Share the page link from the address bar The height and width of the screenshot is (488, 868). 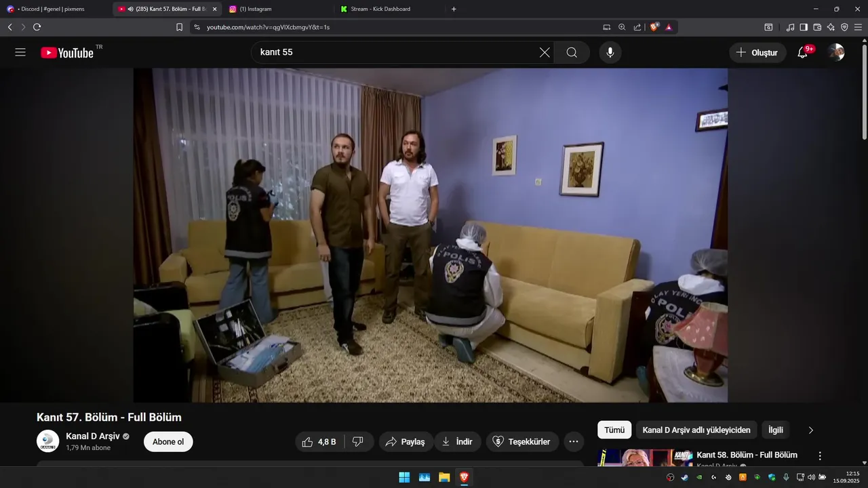[x=637, y=27]
